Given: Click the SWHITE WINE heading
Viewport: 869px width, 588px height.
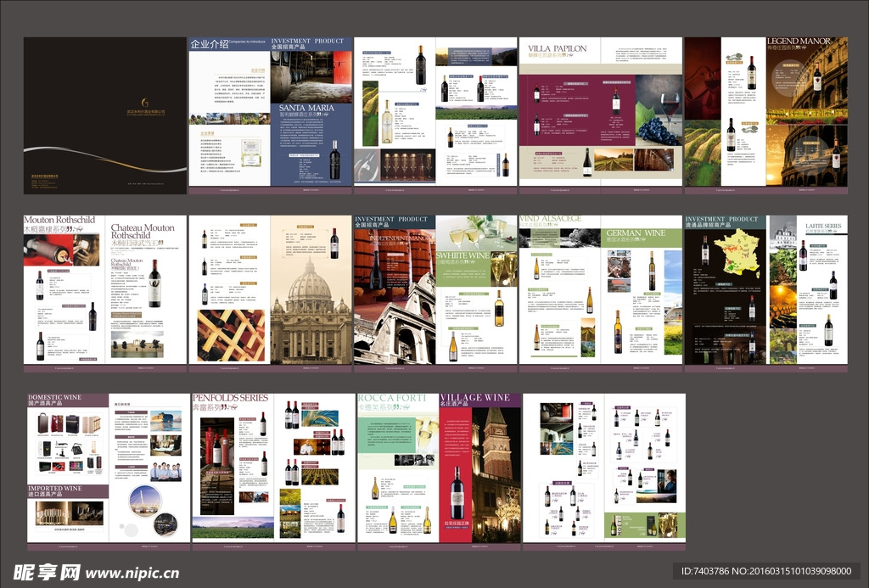Looking at the screenshot, I should 463,255.
